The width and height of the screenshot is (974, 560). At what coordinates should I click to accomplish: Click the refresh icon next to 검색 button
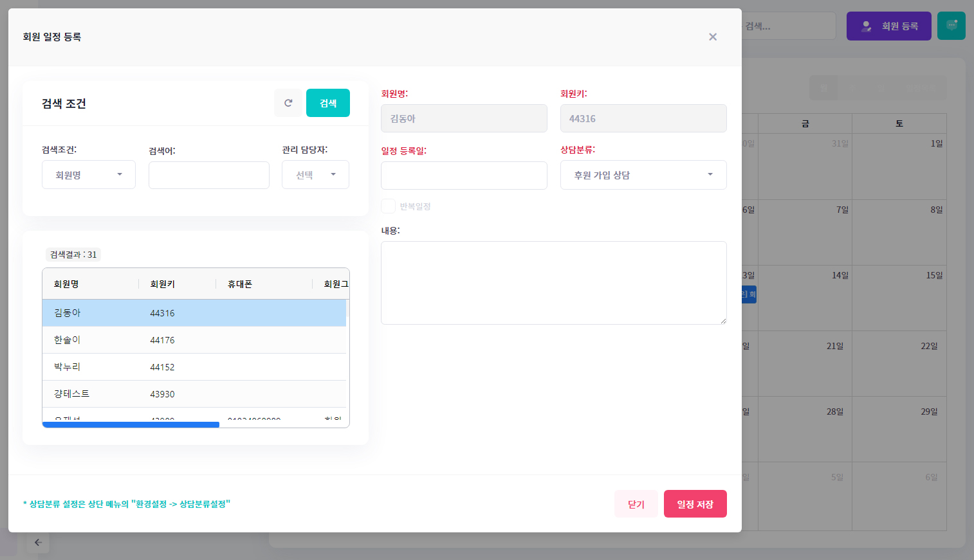pos(288,103)
